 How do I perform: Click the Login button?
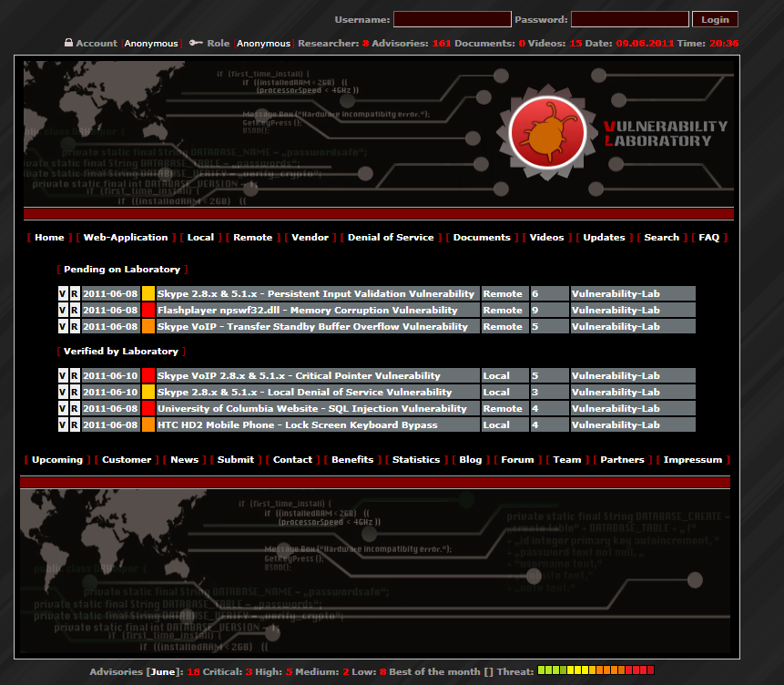point(715,19)
